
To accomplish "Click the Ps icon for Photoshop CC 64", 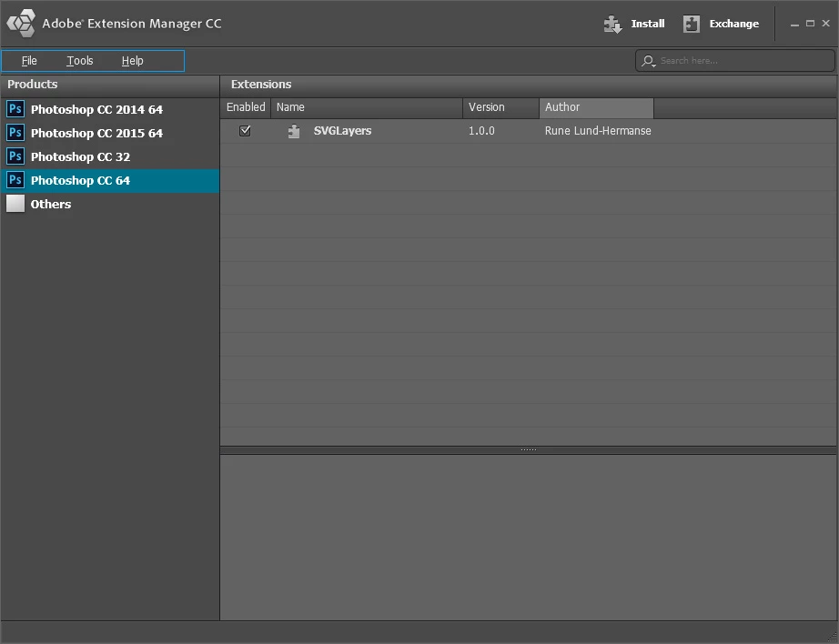I will point(15,180).
